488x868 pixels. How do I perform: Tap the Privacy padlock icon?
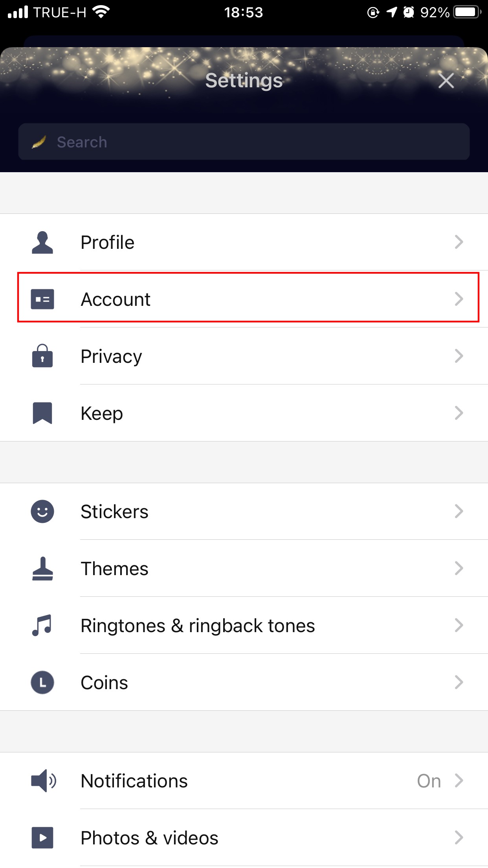pyautogui.click(x=42, y=356)
